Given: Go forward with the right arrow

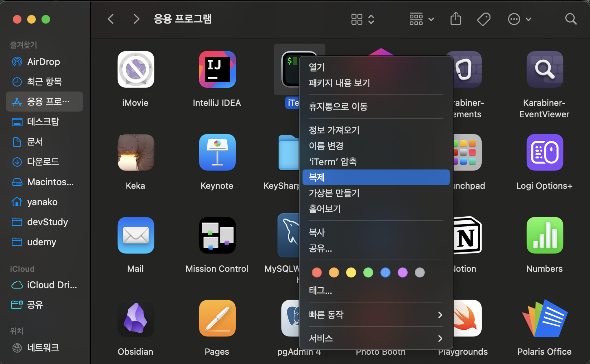Looking at the screenshot, I should 136,19.
